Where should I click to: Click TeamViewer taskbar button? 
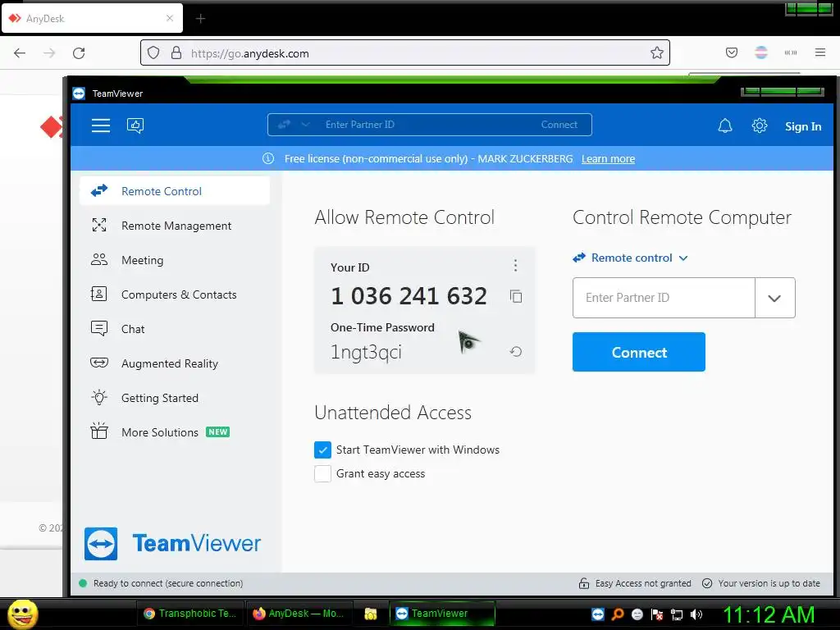(442, 614)
